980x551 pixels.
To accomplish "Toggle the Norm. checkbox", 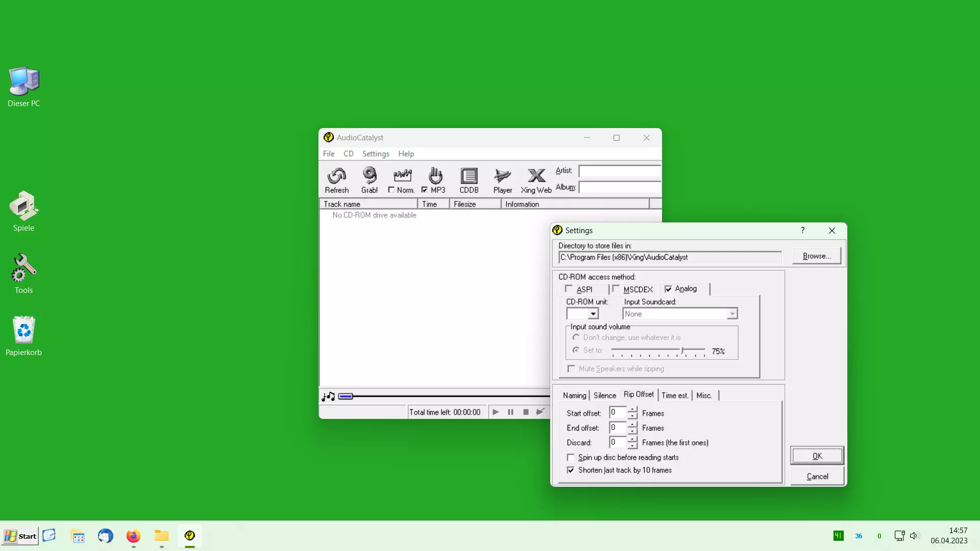I will pyautogui.click(x=391, y=190).
